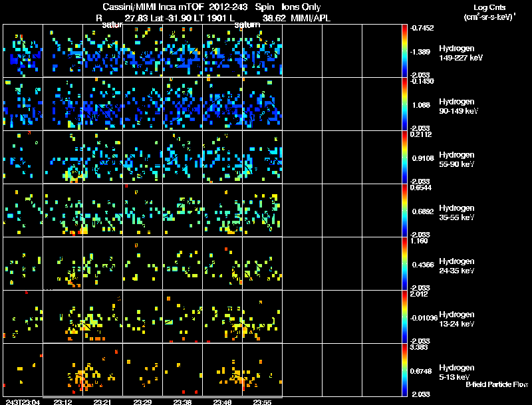The height and width of the screenshot is (405, 532).
Task: Click the Hydrogen 35-55 keV color scale bar
Action: pos(404,211)
